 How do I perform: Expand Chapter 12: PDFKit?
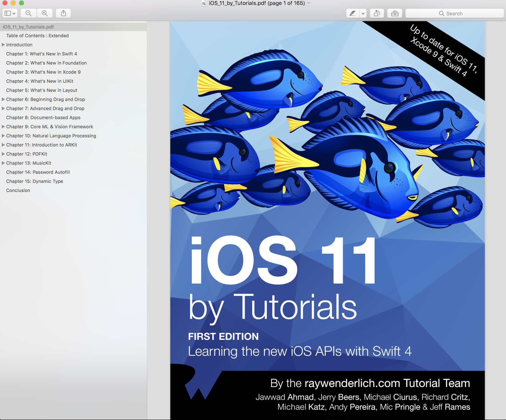[x=3, y=154]
